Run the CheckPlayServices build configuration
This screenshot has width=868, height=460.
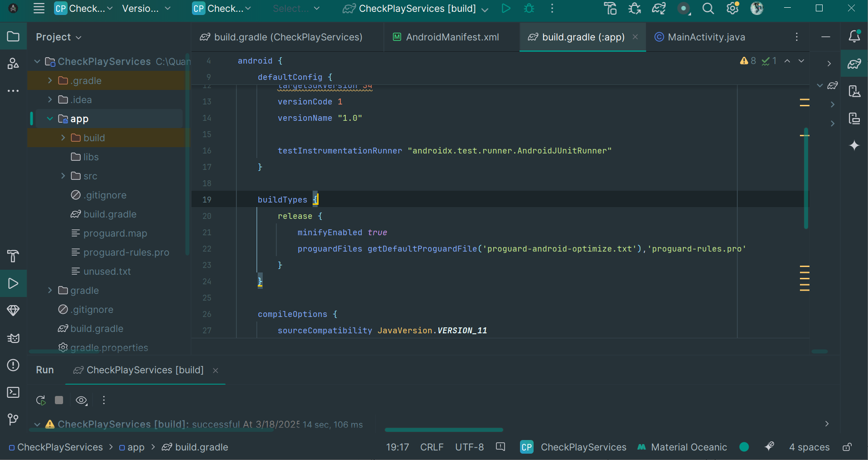click(506, 9)
